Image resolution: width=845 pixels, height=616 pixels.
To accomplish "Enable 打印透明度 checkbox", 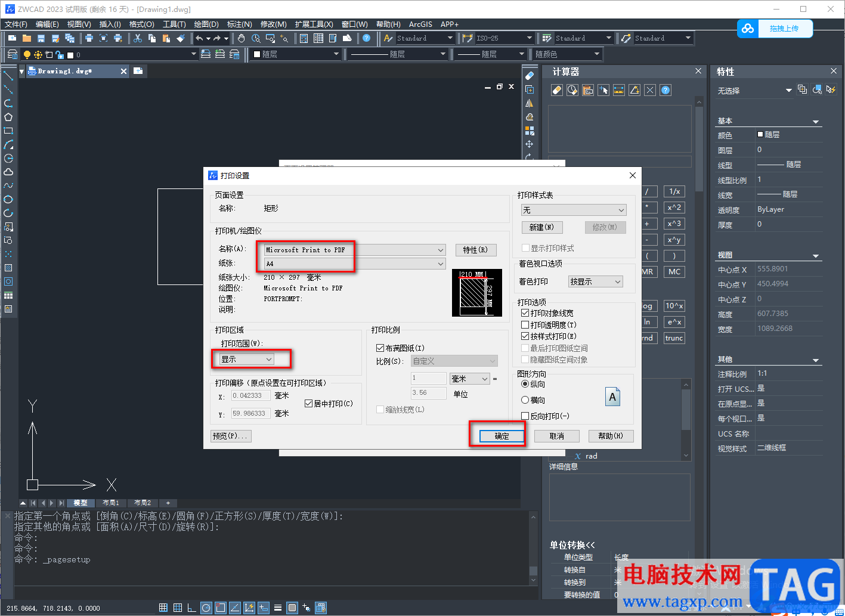I will (x=525, y=325).
